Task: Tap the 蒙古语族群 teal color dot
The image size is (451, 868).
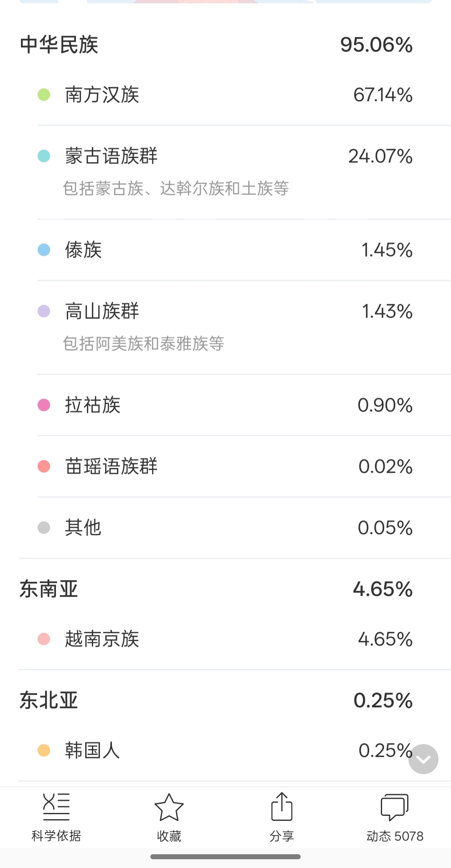Action: click(x=44, y=156)
